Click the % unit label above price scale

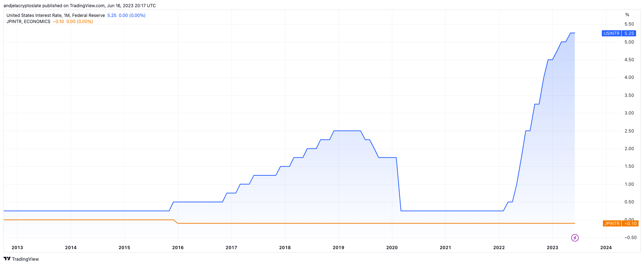pyautogui.click(x=627, y=15)
